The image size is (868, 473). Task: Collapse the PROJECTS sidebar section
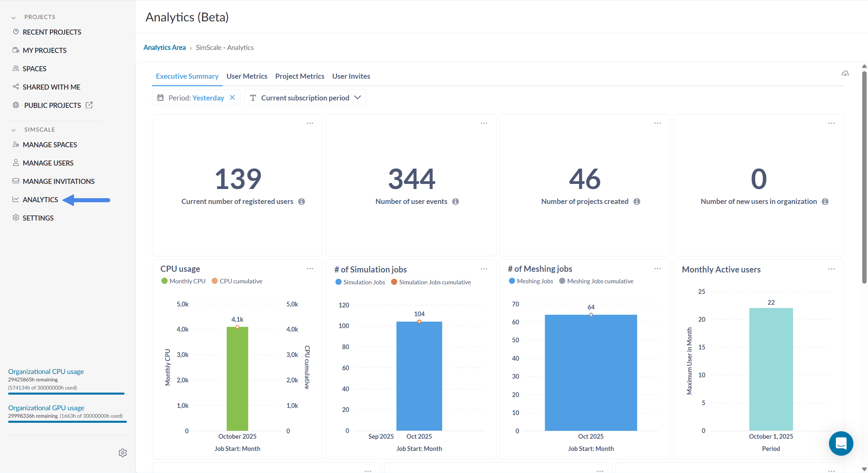pyautogui.click(x=14, y=17)
